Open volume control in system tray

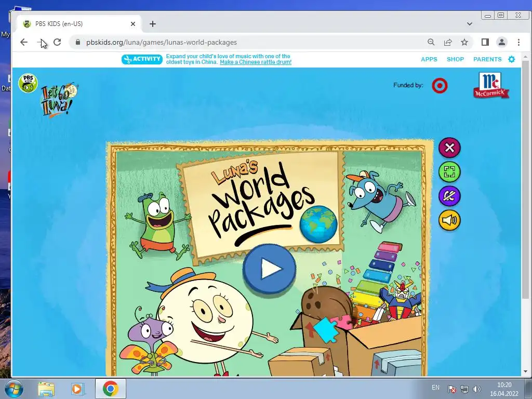(x=476, y=389)
